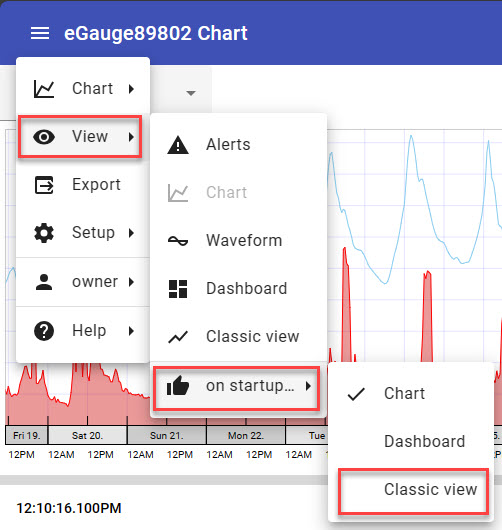
Task: Expand the Chart submenu arrow
Action: tap(131, 89)
